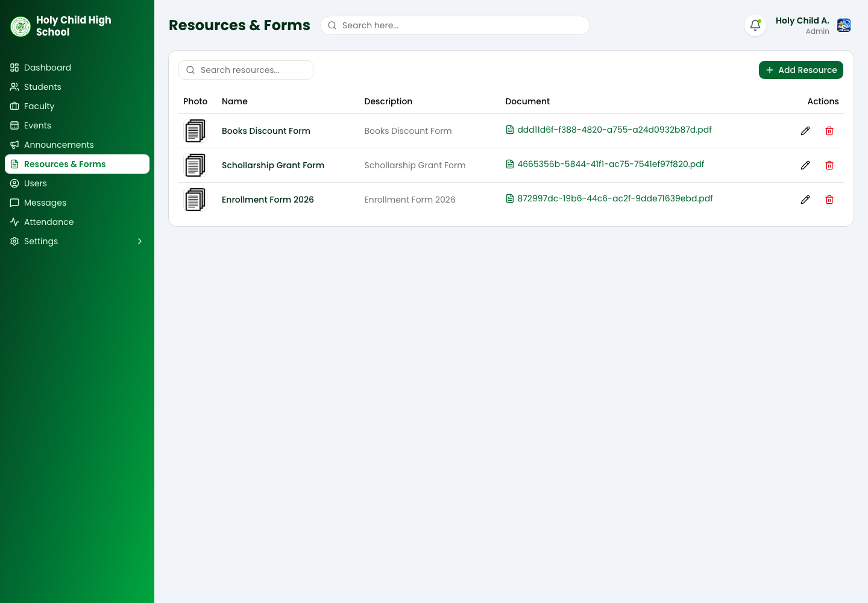Open ddd11d6f-f388-4820 pdf document link
868x603 pixels.
point(609,130)
